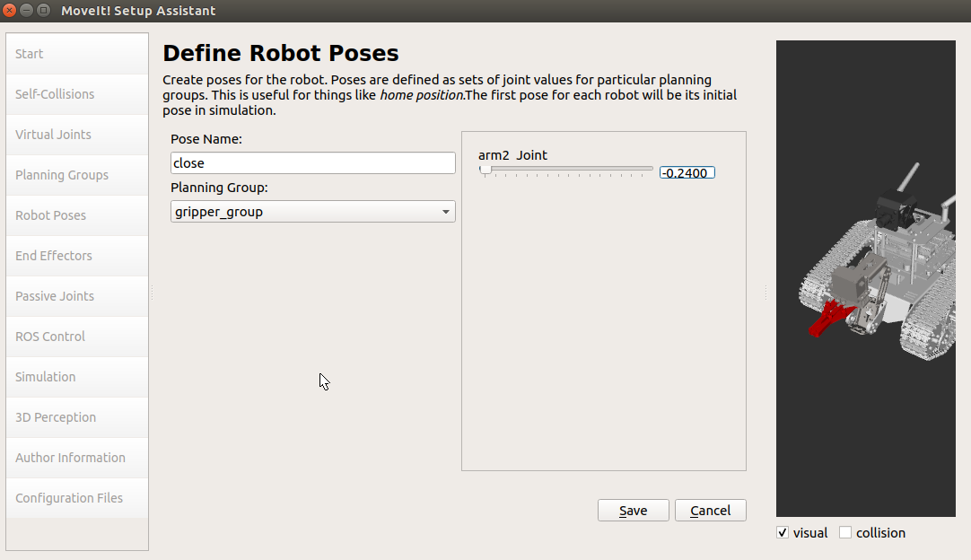Open Virtual Joints page
The image size is (971, 560).
pos(77,135)
